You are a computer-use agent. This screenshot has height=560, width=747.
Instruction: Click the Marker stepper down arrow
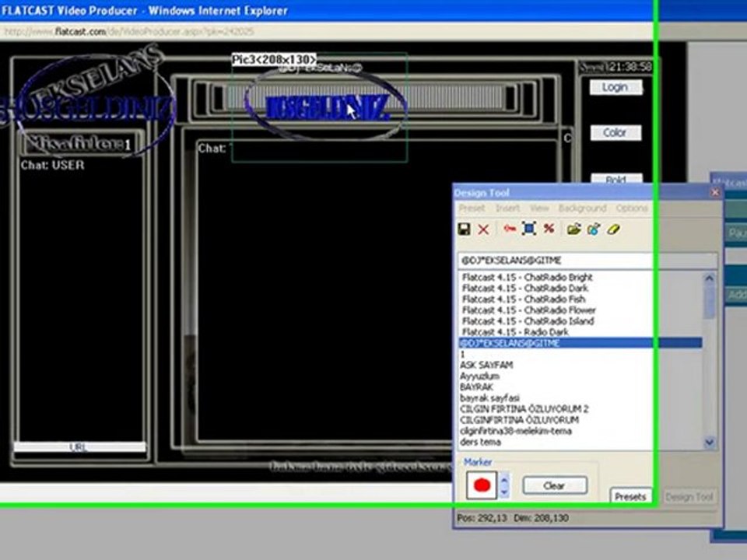point(504,492)
